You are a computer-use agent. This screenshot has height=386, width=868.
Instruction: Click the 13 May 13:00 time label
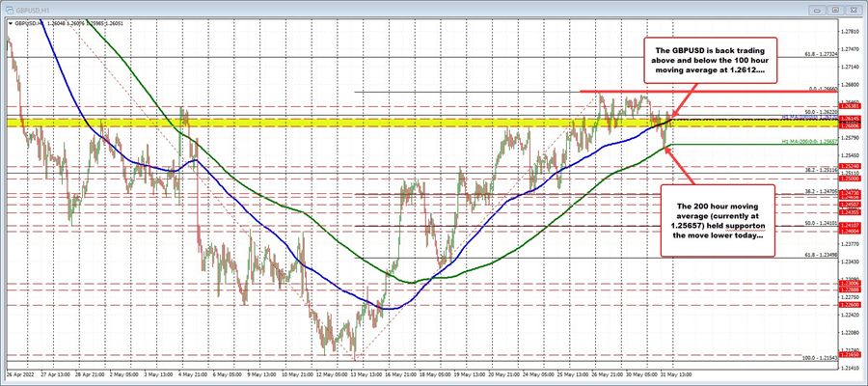point(366,373)
